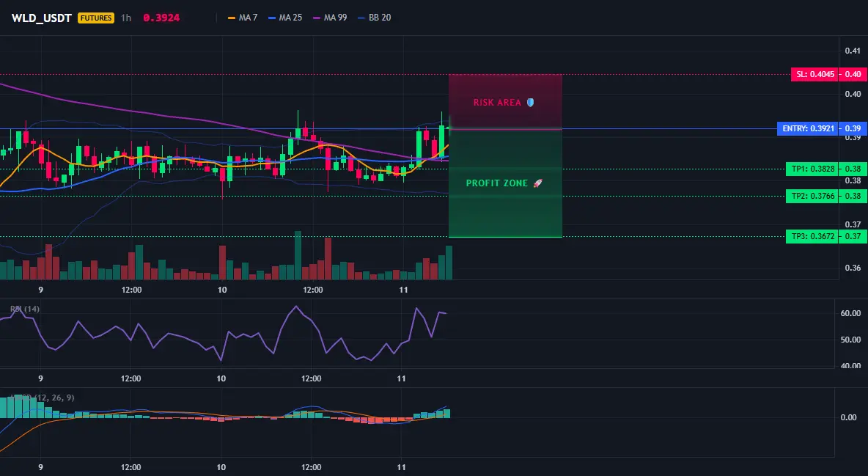The image size is (868, 476).
Task: Click the SL: 0.4045 label
Action: click(x=814, y=74)
